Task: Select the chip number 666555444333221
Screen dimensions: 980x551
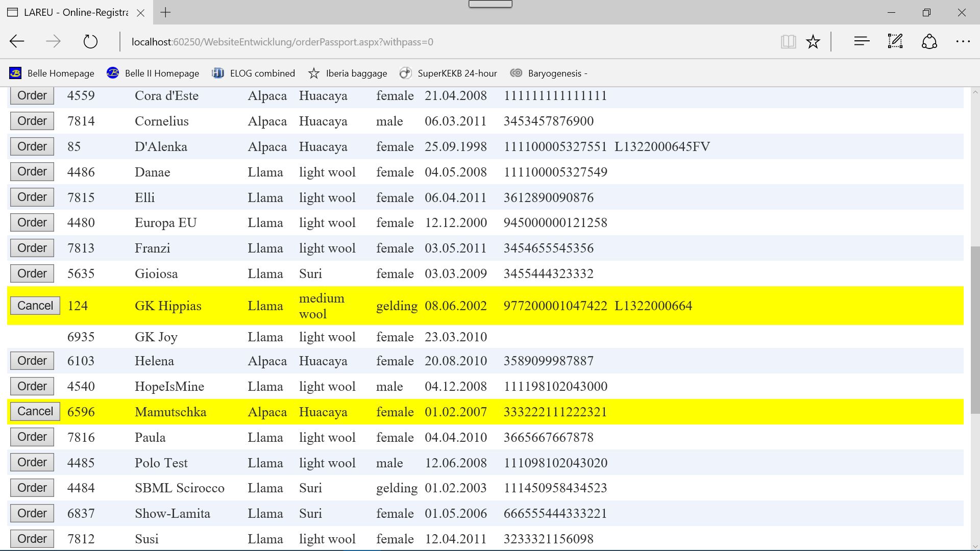Action: (555, 513)
